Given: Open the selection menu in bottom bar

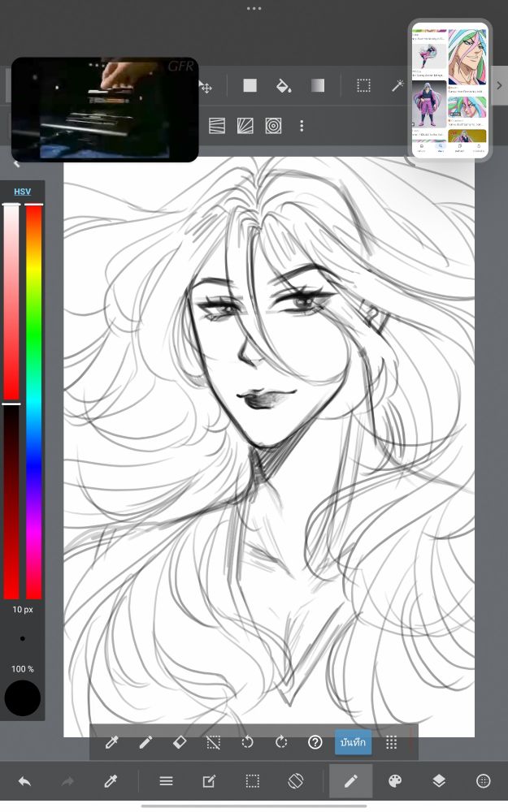Looking at the screenshot, I should (x=253, y=781).
